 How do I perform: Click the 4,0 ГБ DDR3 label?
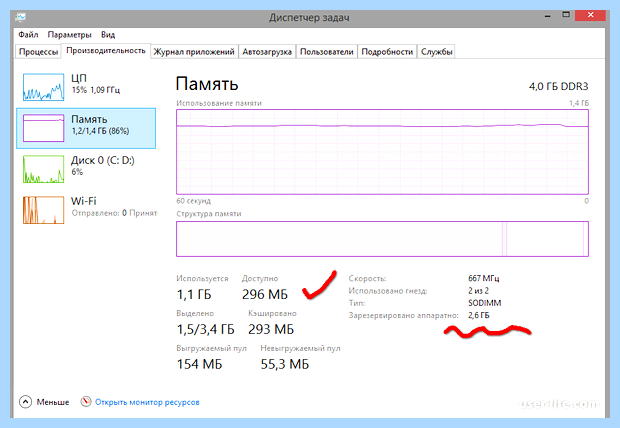(558, 86)
